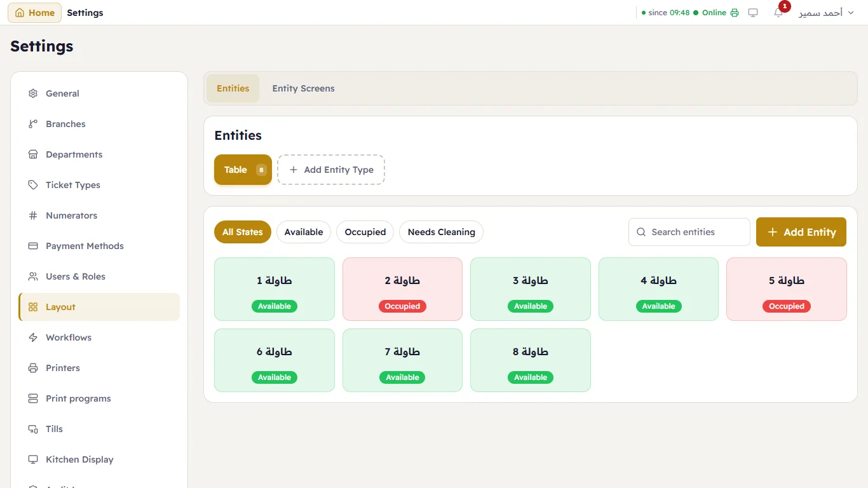Expand the أحمد سمير user menu
The width and height of the screenshot is (868, 488).
(826, 13)
